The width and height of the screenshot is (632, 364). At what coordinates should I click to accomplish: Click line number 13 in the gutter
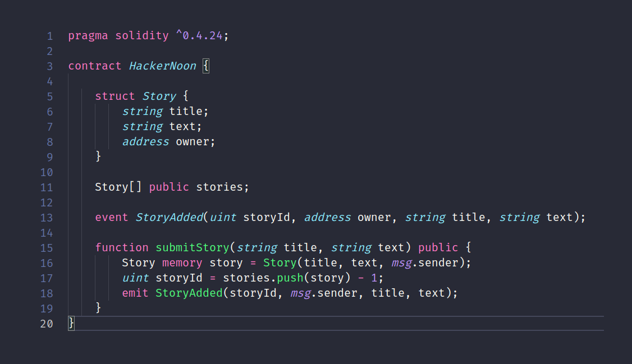[47, 218]
